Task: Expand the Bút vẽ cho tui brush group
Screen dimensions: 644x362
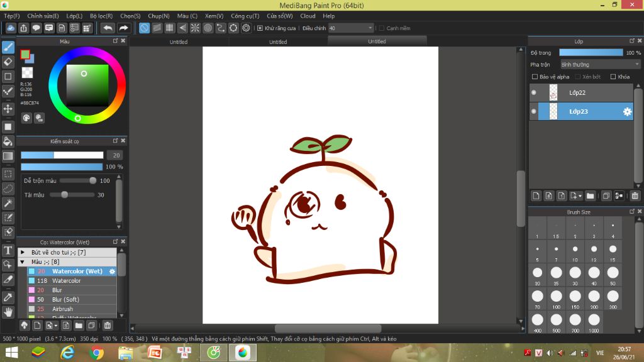Action: coord(23,252)
